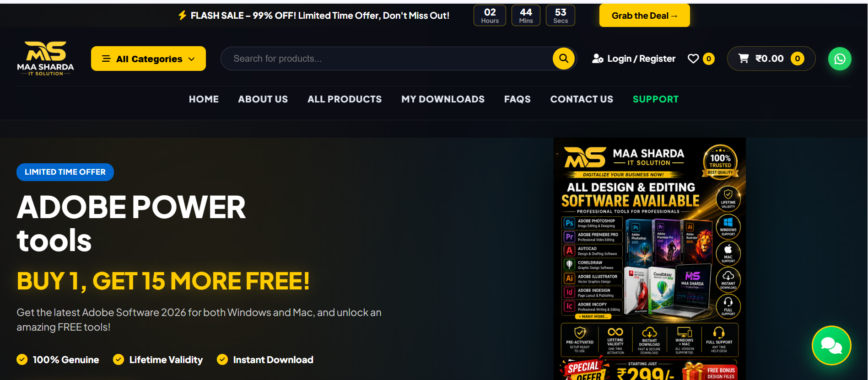Open All Products from navigation
This screenshot has width=868, height=380.
(x=345, y=99)
